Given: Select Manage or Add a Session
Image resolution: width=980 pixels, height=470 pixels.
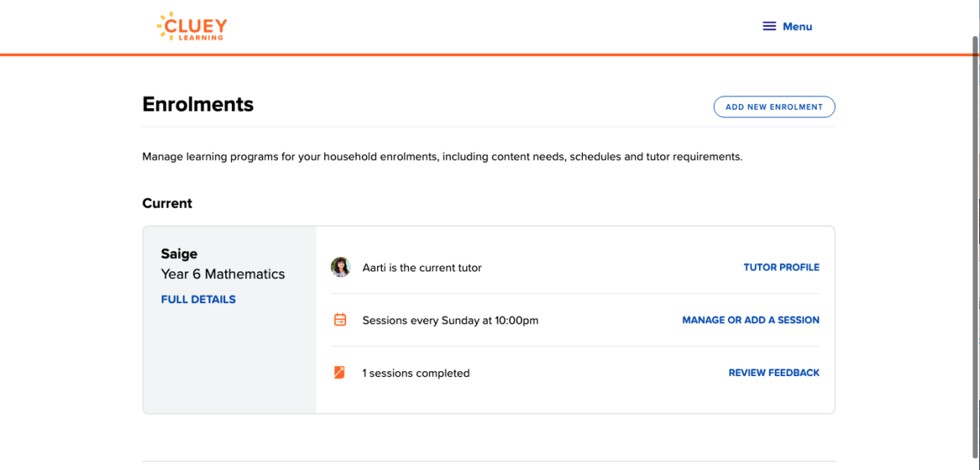Looking at the screenshot, I should (x=750, y=320).
